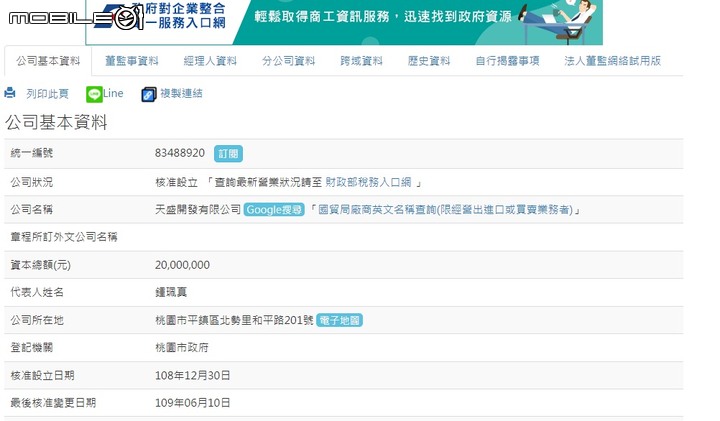Click the unified number 83488920
This screenshot has width=720, height=421.
click(180, 153)
